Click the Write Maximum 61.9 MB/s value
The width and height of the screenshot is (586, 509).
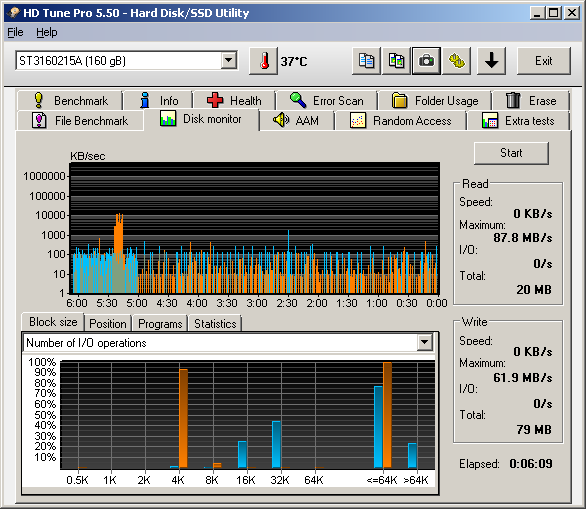tap(522, 377)
